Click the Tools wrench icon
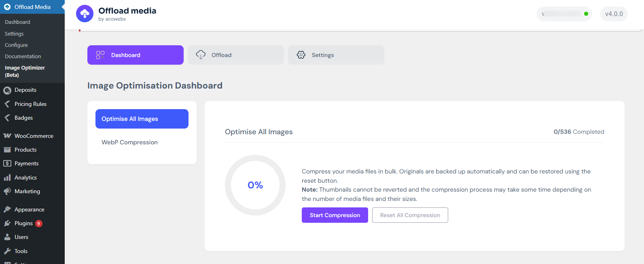 [x=7, y=251]
